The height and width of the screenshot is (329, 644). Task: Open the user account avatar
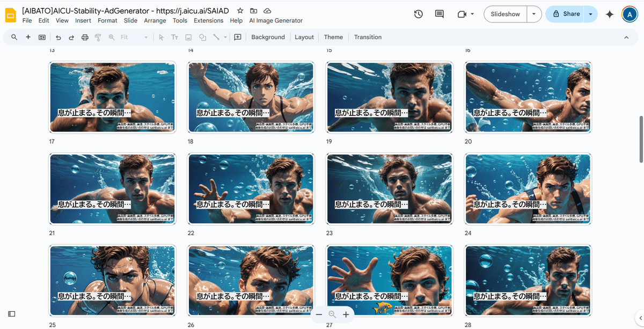630,14
